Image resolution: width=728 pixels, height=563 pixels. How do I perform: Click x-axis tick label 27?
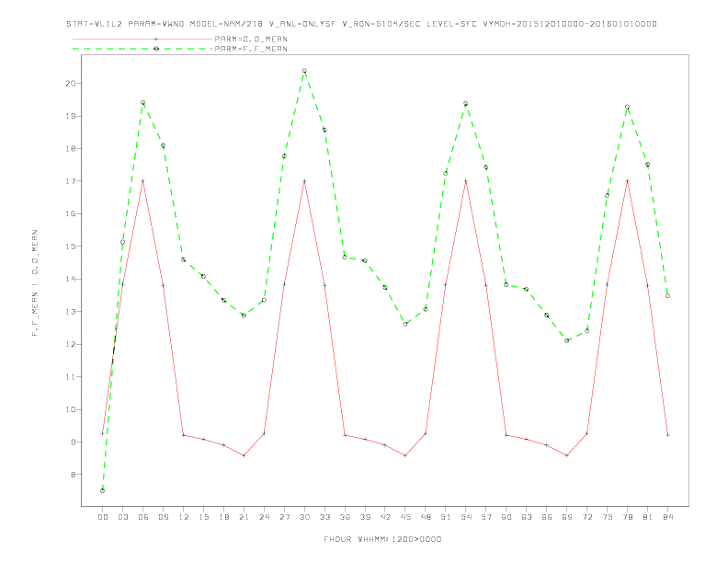[x=284, y=517]
